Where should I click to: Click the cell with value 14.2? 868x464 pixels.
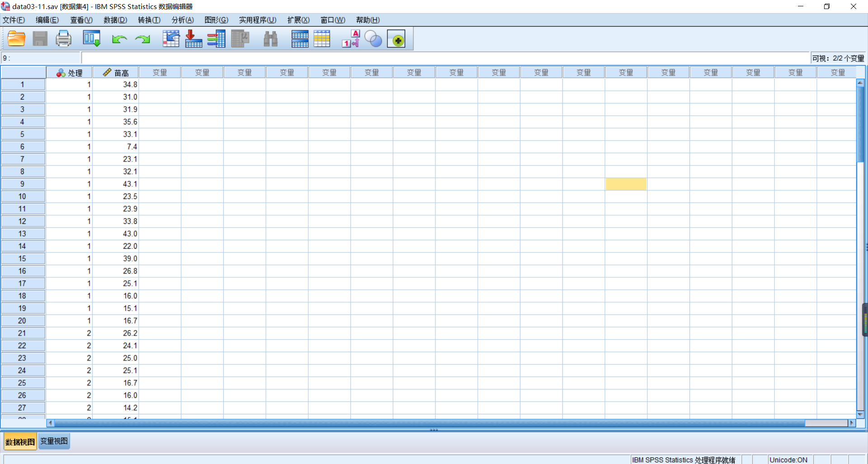[x=116, y=408]
